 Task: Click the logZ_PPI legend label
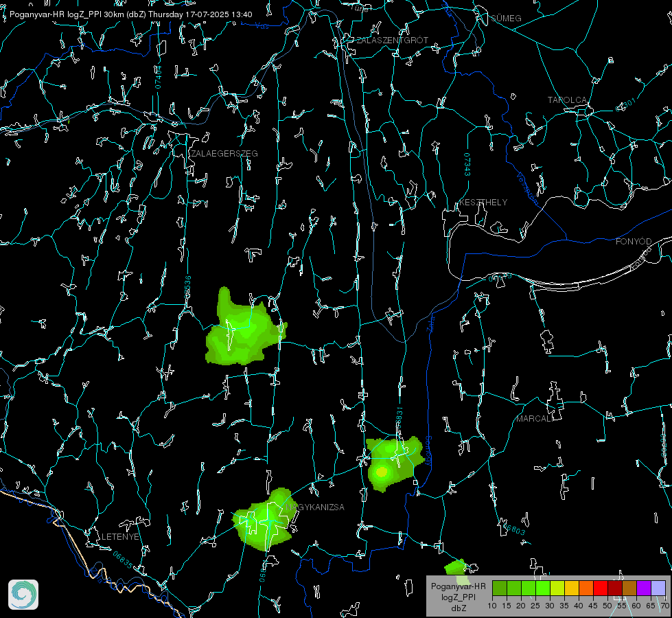click(458, 597)
